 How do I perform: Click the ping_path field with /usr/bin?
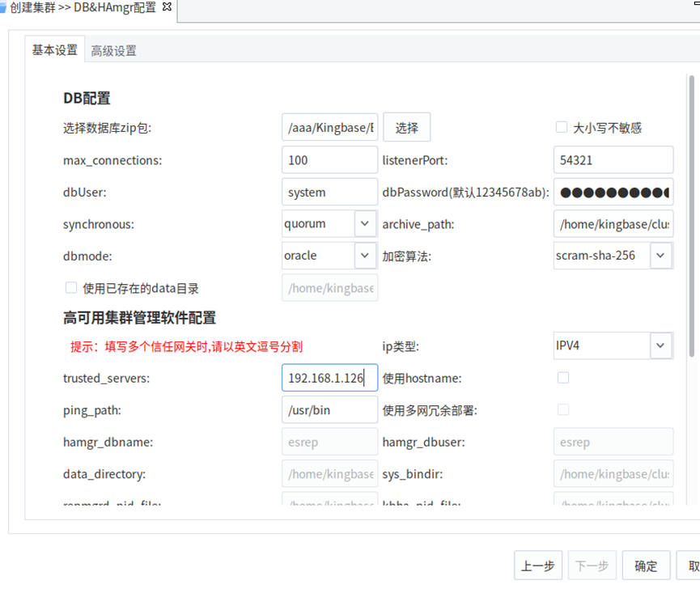click(x=329, y=410)
